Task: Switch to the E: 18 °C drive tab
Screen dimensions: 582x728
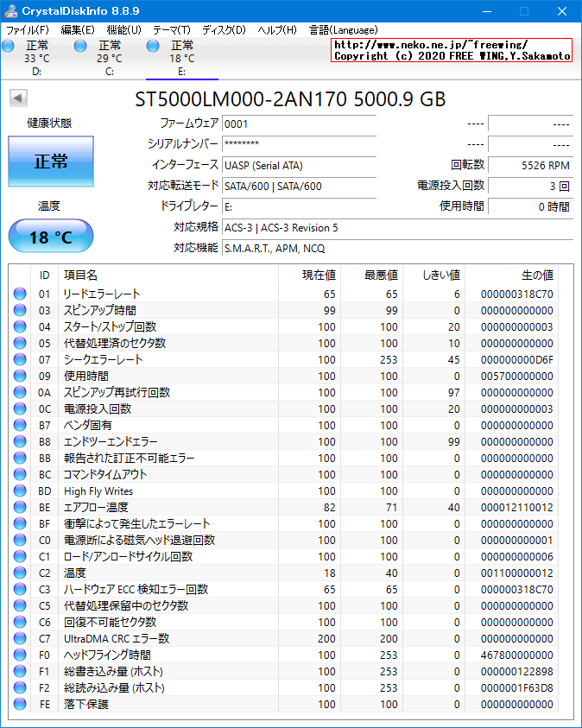Action: [x=182, y=58]
